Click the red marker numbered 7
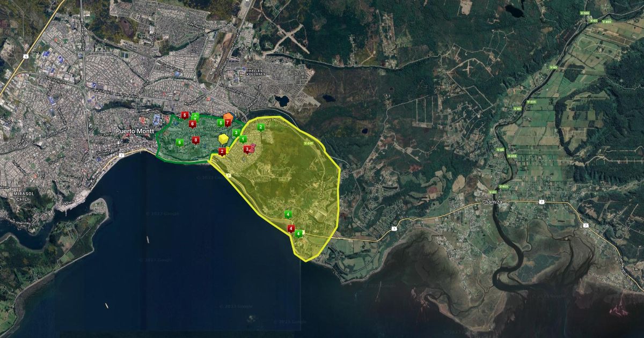Viewport: 644px width, 338px height. point(228,123)
